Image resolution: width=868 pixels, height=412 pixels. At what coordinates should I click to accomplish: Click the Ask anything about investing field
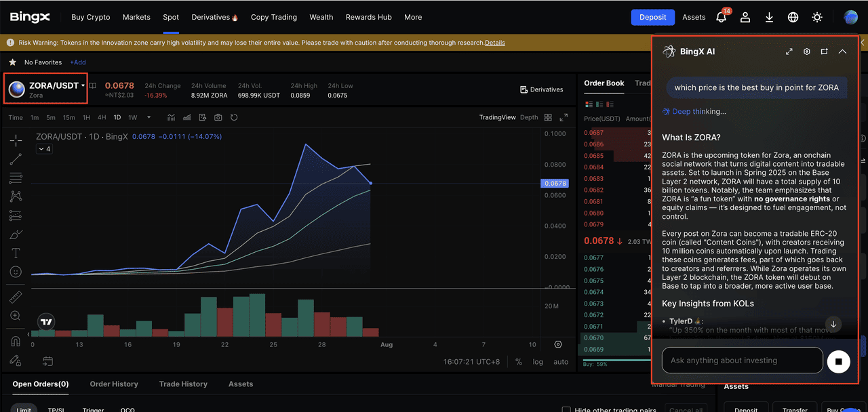click(743, 360)
